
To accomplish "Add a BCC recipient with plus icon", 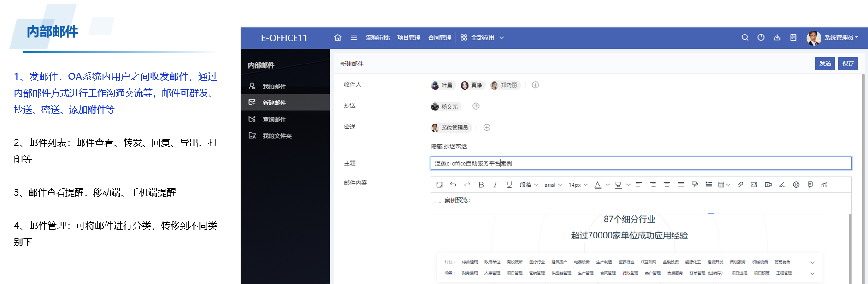I will 487,128.
